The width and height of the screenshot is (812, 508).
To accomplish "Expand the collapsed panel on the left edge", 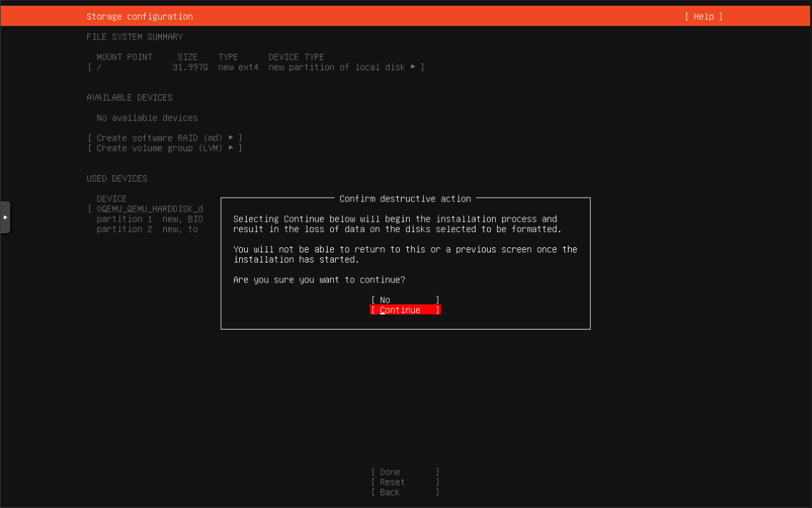I will point(5,217).
